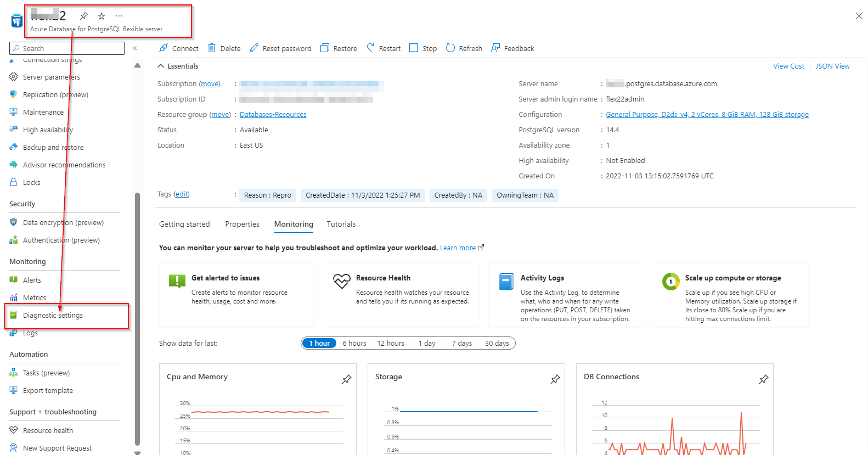Viewport: 868px width, 455px height.
Task: Open the more options ellipsis in header
Action: point(119,16)
